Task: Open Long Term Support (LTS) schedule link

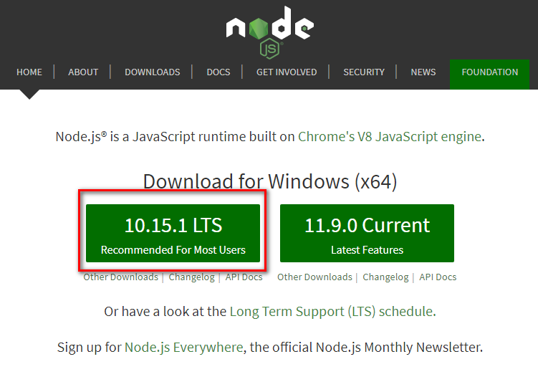Action: 332,311
